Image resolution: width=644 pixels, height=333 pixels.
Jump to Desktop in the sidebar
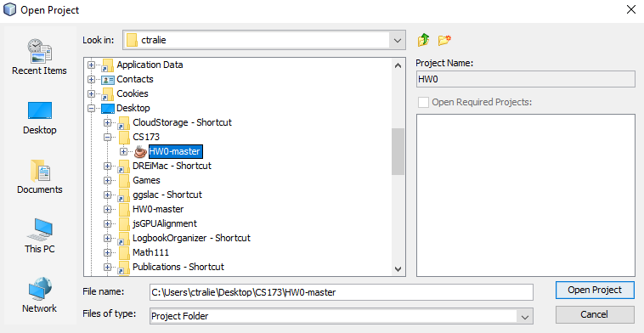coord(39,118)
